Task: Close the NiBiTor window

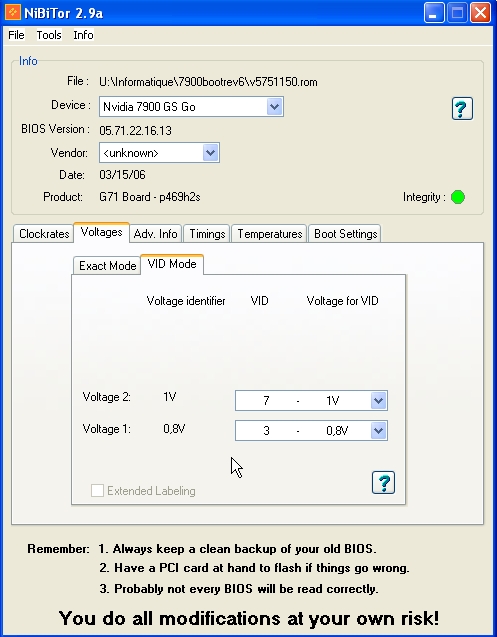Action: point(480,13)
